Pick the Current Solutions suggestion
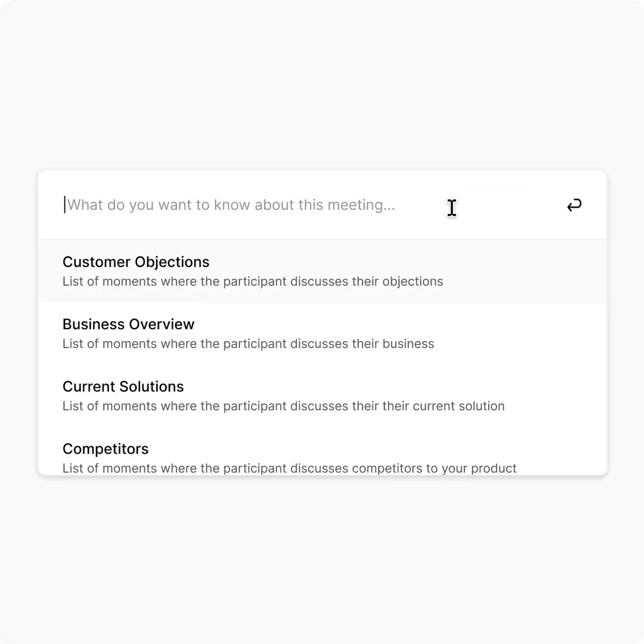 [322, 396]
